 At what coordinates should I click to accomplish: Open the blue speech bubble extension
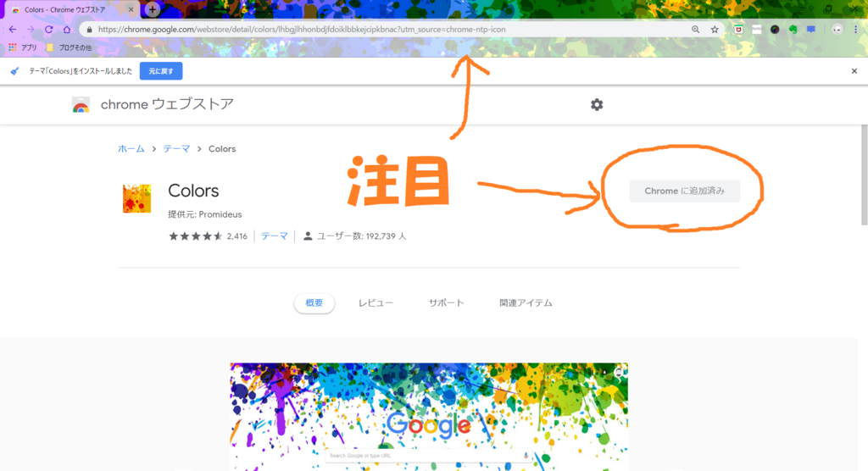click(811, 30)
